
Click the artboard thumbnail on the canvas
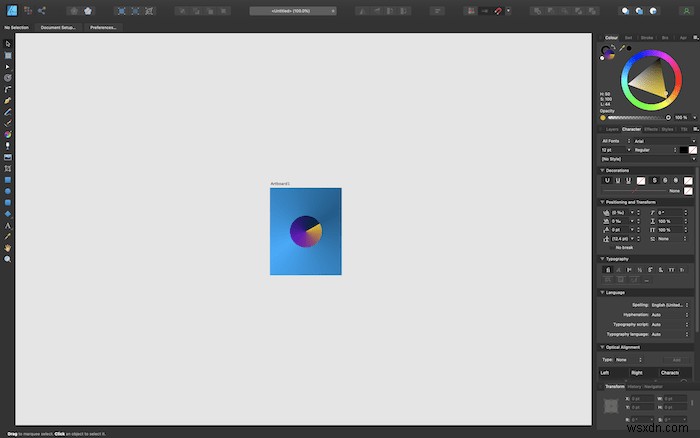click(x=306, y=231)
